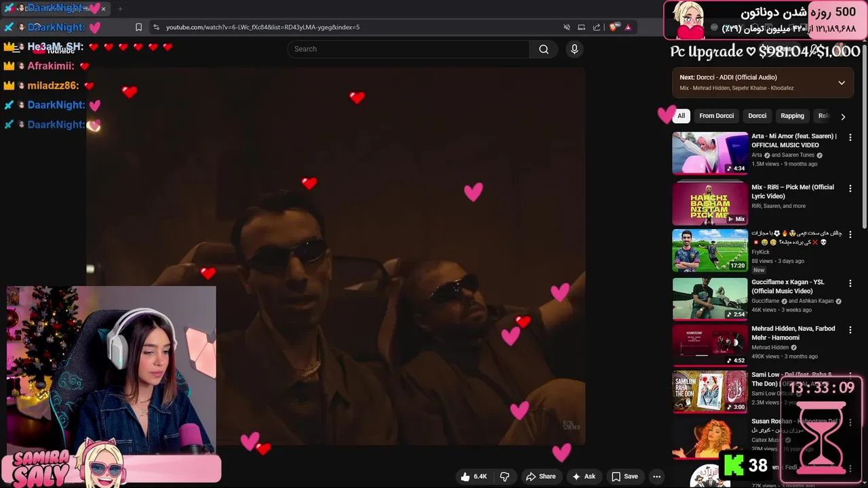Select the "Rapping" filter chip
This screenshot has height=488, width=868.
(x=792, y=116)
